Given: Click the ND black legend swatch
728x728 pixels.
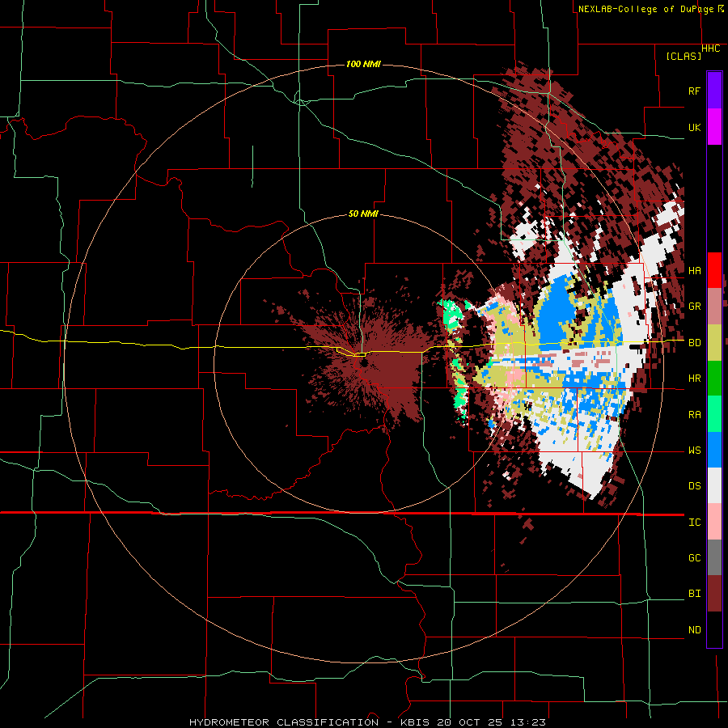Looking at the screenshot, I should [714, 629].
